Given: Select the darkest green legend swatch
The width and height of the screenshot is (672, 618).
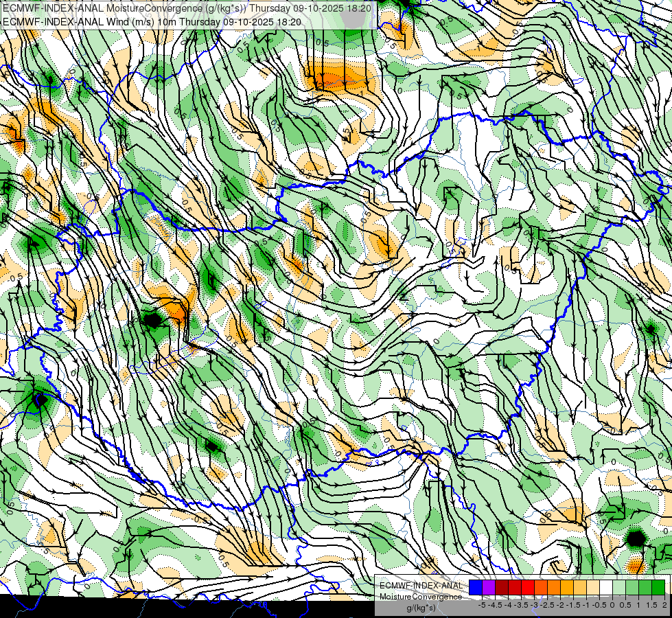Looking at the screenshot, I should coord(658,587).
